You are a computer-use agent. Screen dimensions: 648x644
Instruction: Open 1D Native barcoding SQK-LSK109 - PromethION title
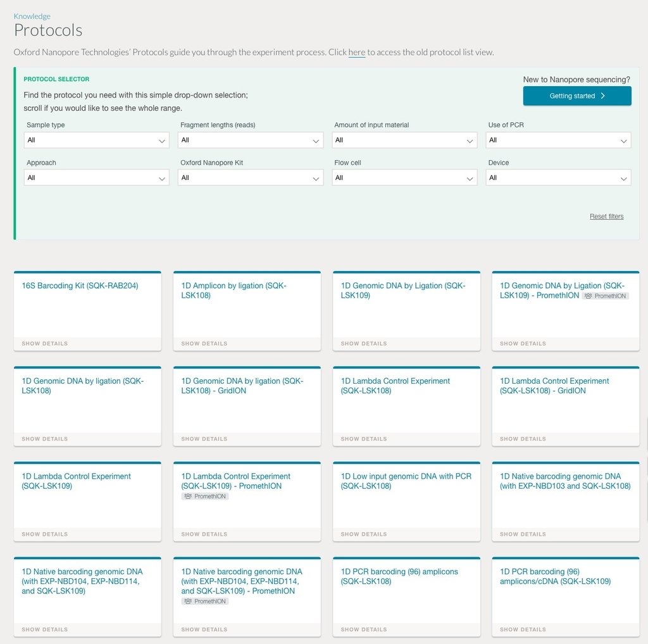tap(241, 581)
